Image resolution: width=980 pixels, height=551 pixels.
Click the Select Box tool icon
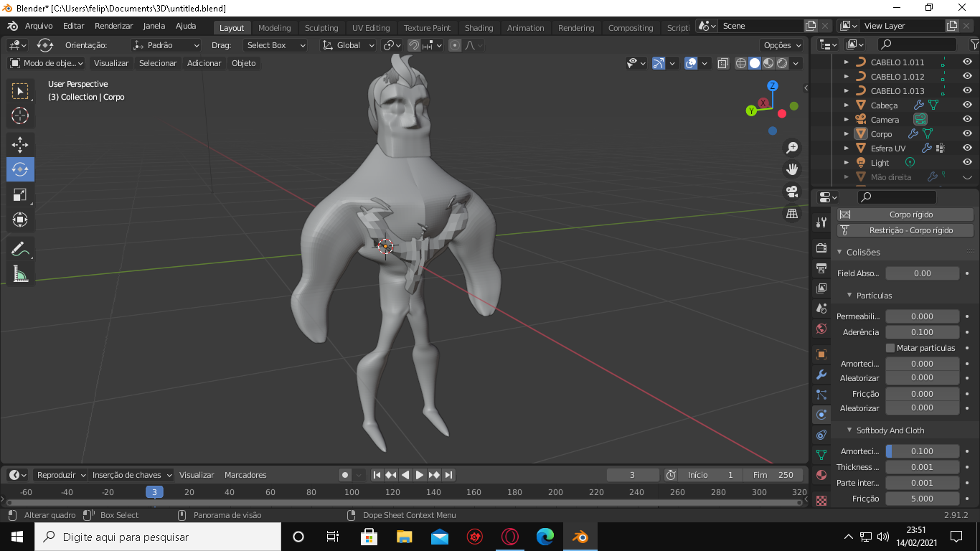pos(20,91)
